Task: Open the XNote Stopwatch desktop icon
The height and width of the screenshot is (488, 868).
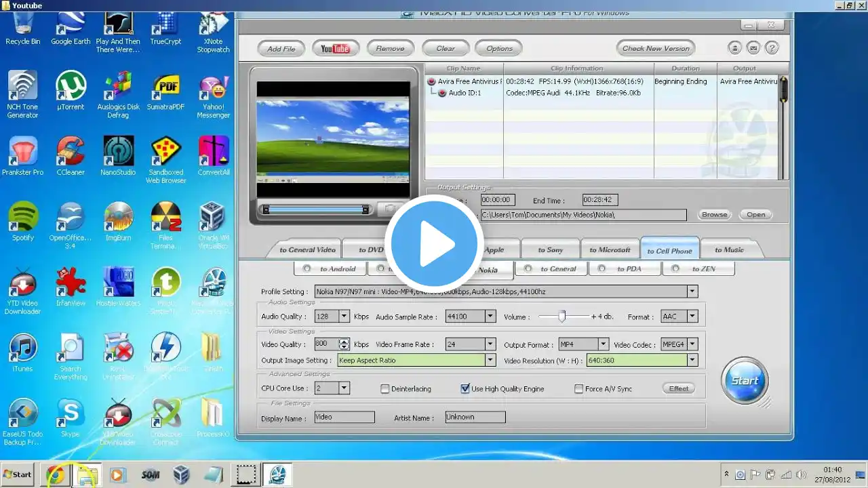Action: (x=213, y=33)
